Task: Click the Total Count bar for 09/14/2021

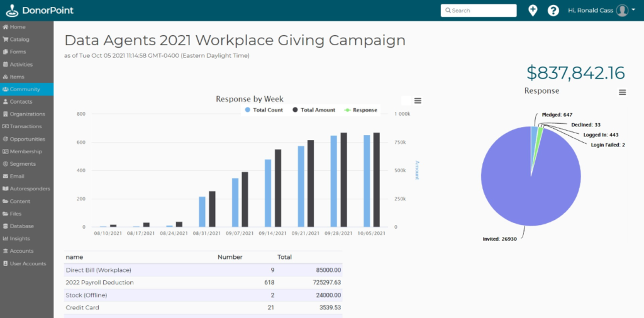Action: [x=268, y=193]
